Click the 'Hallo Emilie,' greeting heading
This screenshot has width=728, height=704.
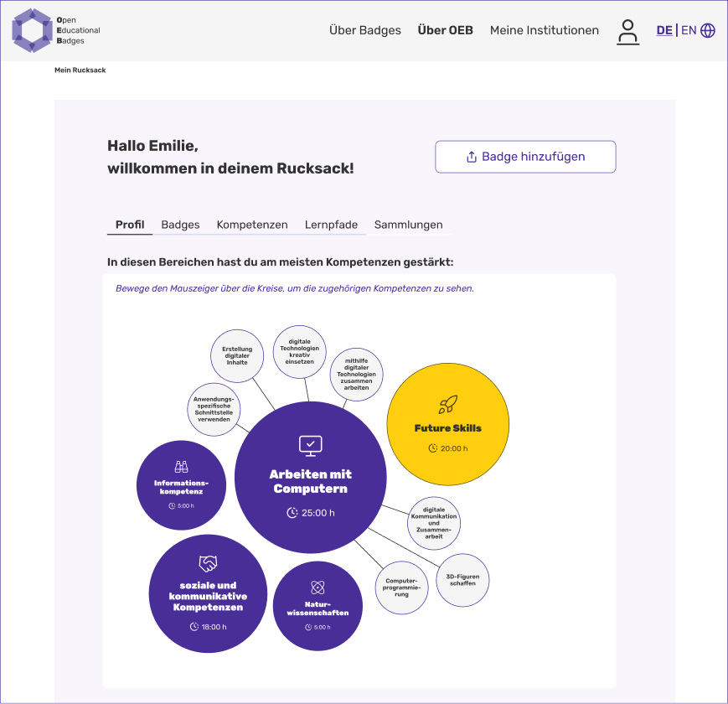(x=152, y=146)
